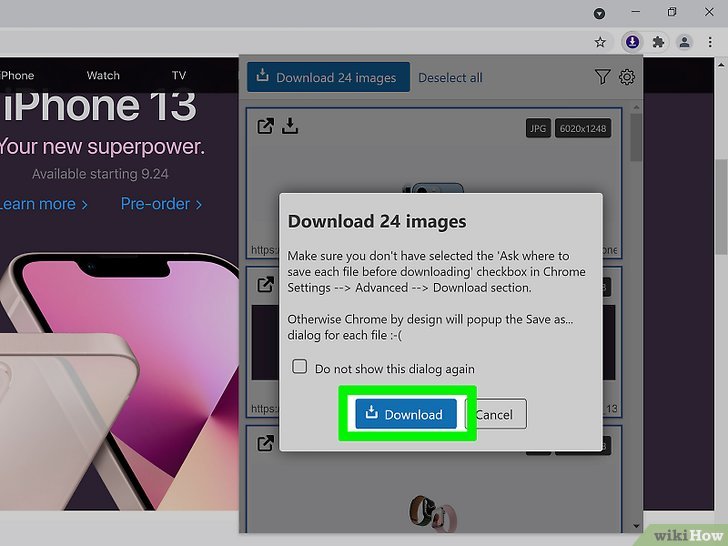Open the filter funnel icon
Viewport: 728px width, 546px height.
(x=602, y=77)
